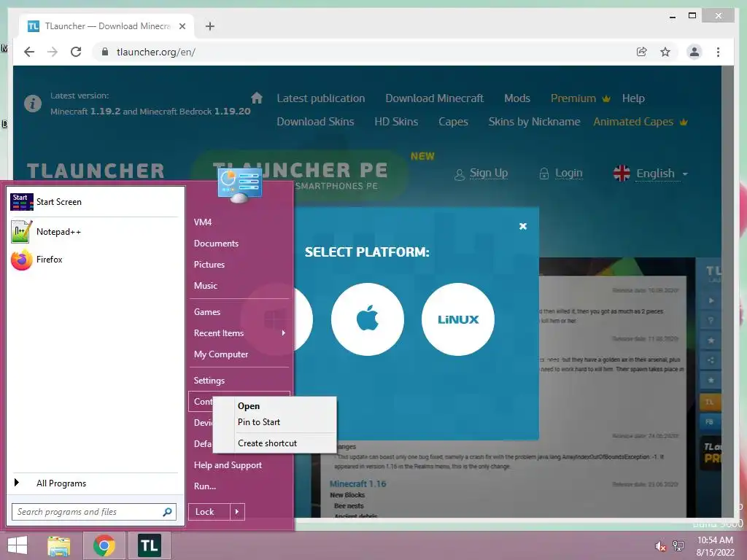Click the home icon on the TLauncher site
Screen dimensions: 747x560
[x=257, y=98]
